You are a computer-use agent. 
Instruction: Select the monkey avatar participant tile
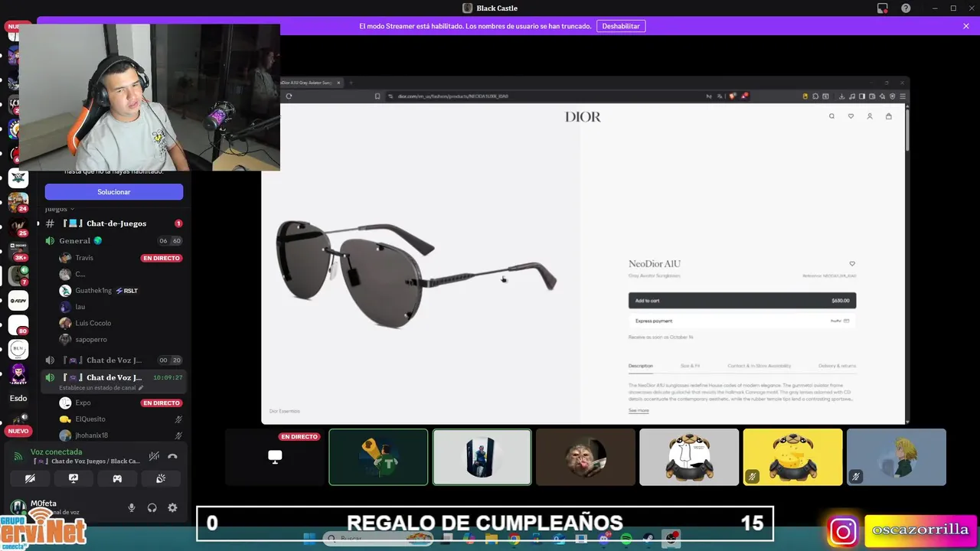tap(586, 457)
